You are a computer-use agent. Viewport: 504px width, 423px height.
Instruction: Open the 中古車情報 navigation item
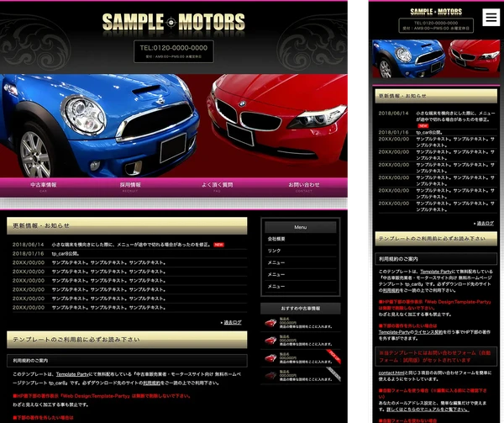pyautogui.click(x=44, y=188)
